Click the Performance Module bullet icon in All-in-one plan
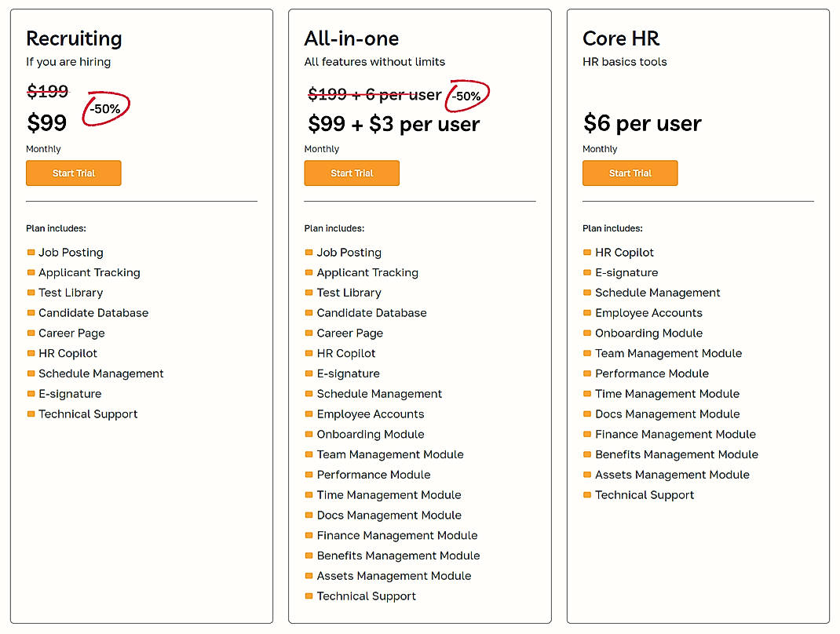Viewport: 840px width, 634px height. (308, 474)
